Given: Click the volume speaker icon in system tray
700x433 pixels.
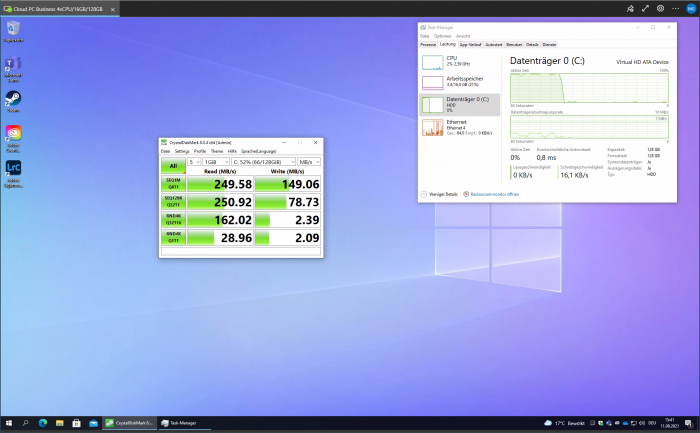Looking at the screenshot, I should point(642,423).
